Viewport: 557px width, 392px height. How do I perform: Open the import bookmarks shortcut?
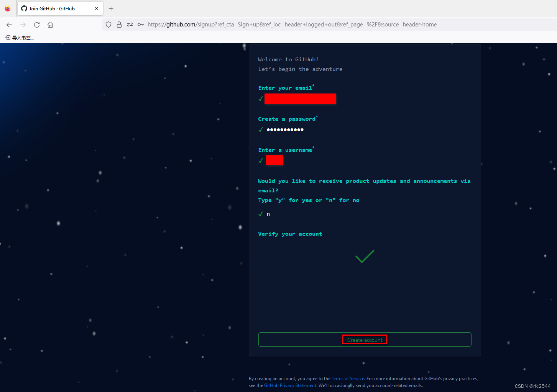(x=20, y=38)
